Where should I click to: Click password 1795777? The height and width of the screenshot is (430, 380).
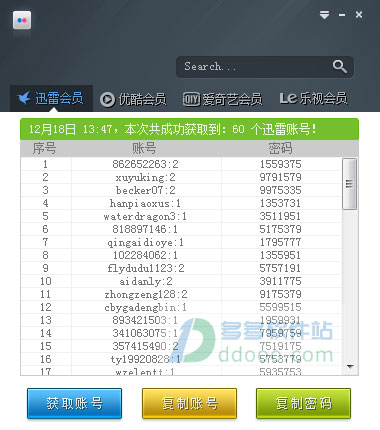[x=281, y=242]
